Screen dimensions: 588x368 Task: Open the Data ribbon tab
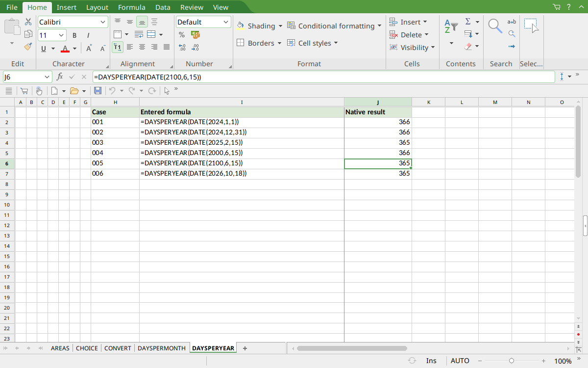[163, 7]
